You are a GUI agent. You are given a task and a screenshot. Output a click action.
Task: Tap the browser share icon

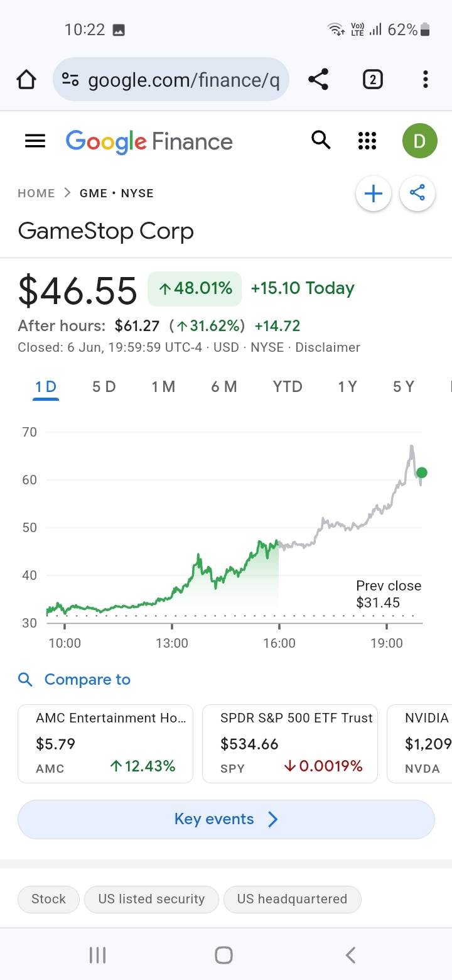tap(318, 80)
